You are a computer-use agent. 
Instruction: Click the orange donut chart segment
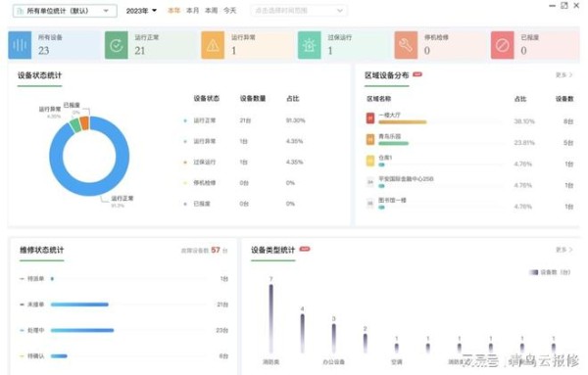[84, 123]
